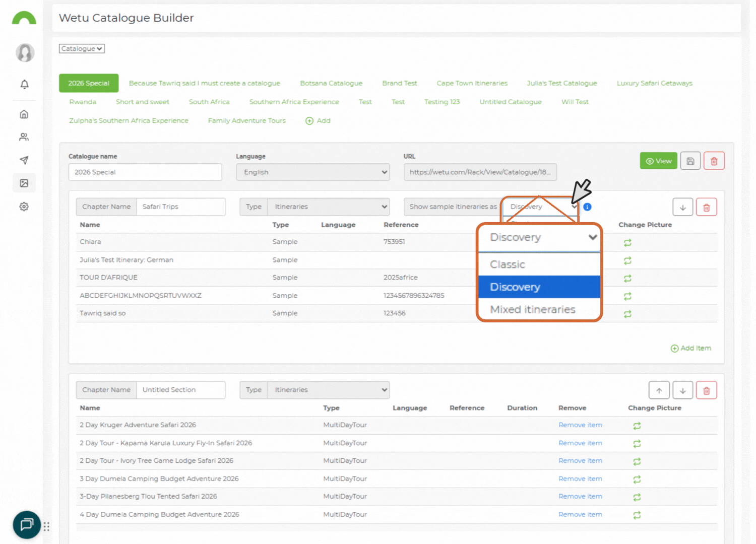Select the Home icon in sidebar
The width and height of the screenshot is (756, 544).
pyautogui.click(x=24, y=114)
